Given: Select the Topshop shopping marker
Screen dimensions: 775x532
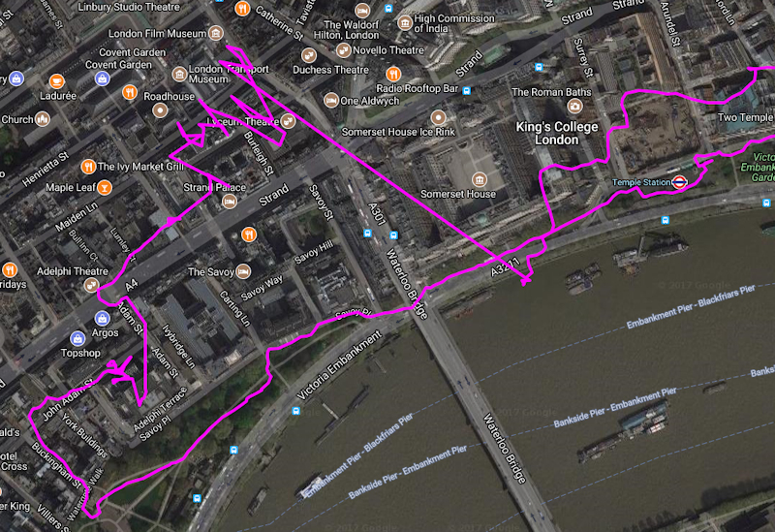Looking at the screenshot, I should click(77, 339).
